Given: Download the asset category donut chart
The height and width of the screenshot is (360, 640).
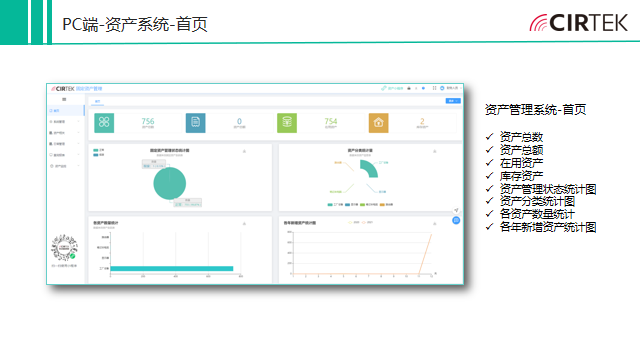Looking at the screenshot, I should 435,151.
